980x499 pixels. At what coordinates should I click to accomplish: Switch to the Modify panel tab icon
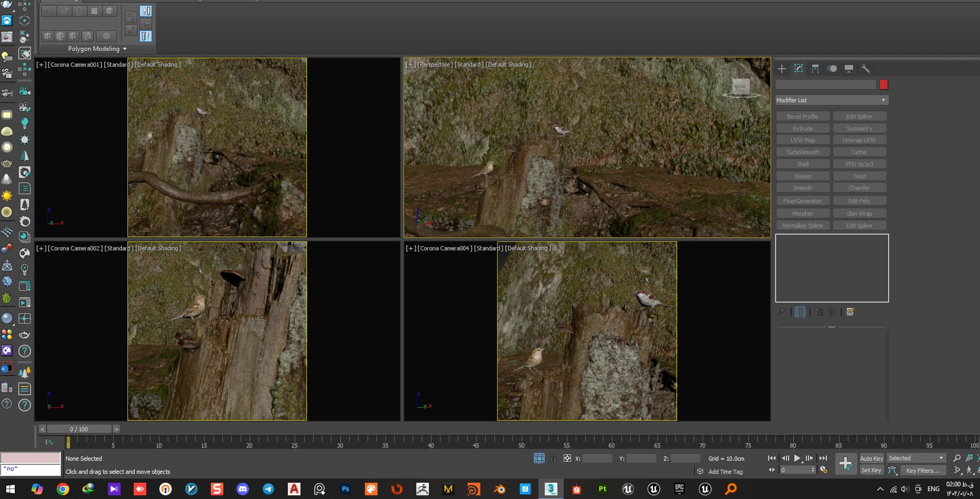coord(799,69)
